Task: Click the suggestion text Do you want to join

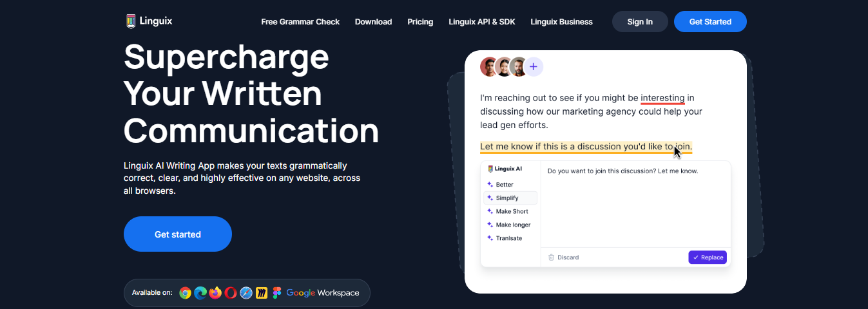Action: pyautogui.click(x=622, y=171)
